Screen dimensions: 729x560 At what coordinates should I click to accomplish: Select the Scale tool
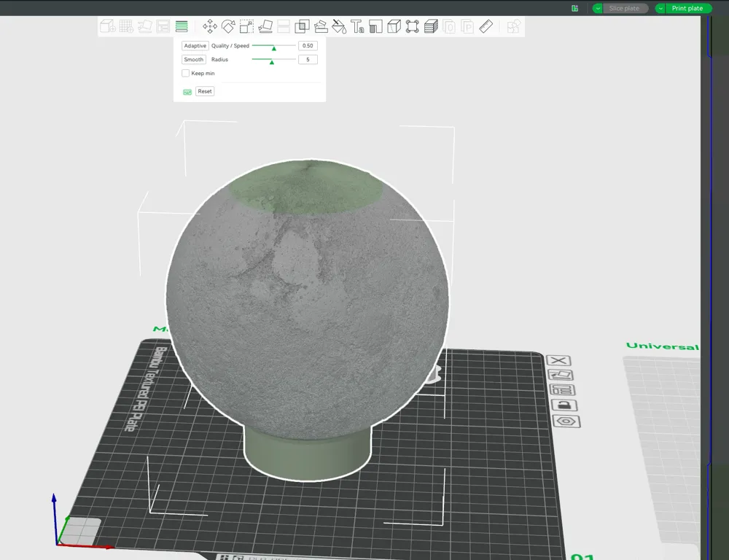click(x=247, y=26)
